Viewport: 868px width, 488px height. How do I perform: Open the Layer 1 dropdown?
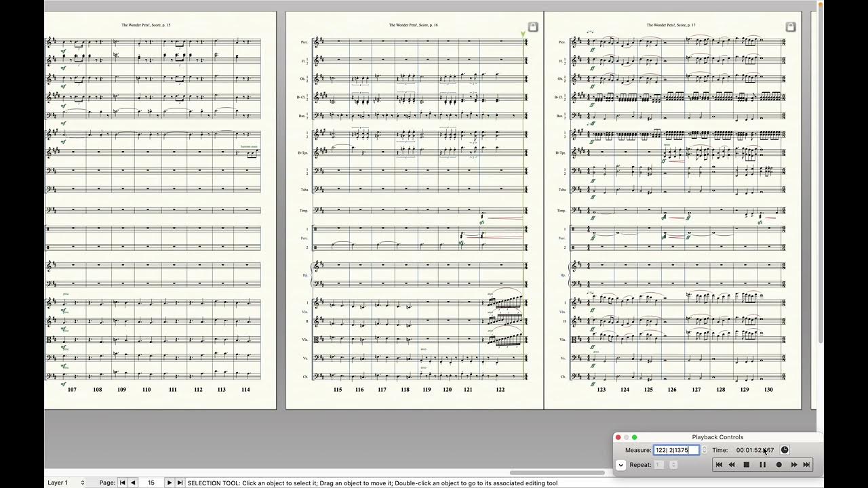tap(66, 483)
